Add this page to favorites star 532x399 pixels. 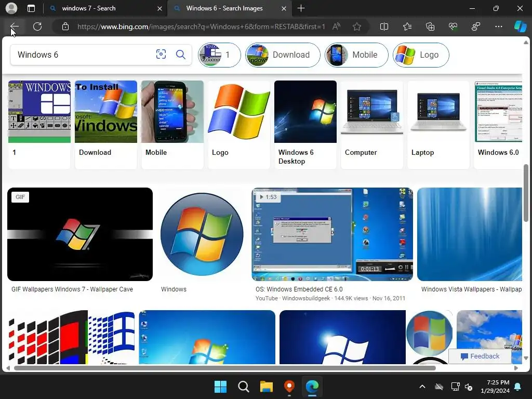point(356,26)
